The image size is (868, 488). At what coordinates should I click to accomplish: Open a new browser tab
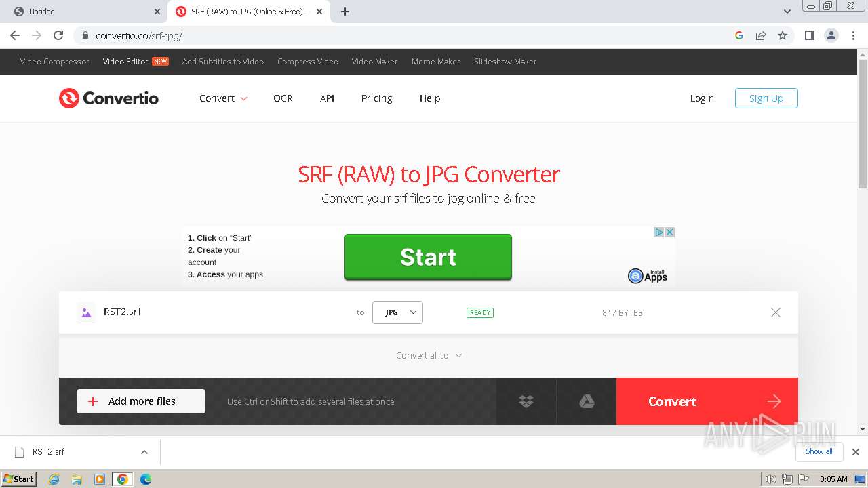pyautogui.click(x=345, y=12)
